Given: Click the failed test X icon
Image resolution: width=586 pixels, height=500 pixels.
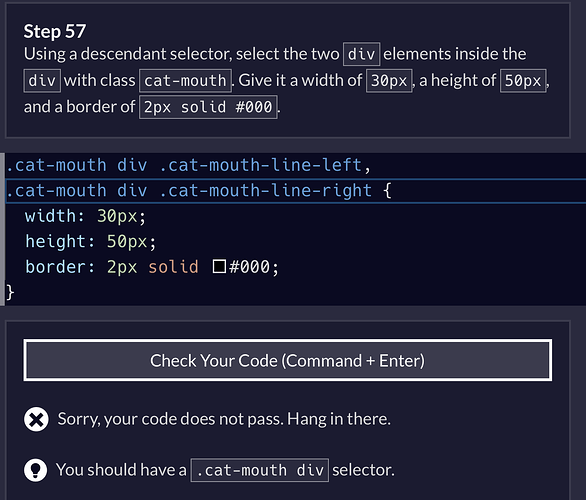Looking at the screenshot, I should [x=36, y=419].
